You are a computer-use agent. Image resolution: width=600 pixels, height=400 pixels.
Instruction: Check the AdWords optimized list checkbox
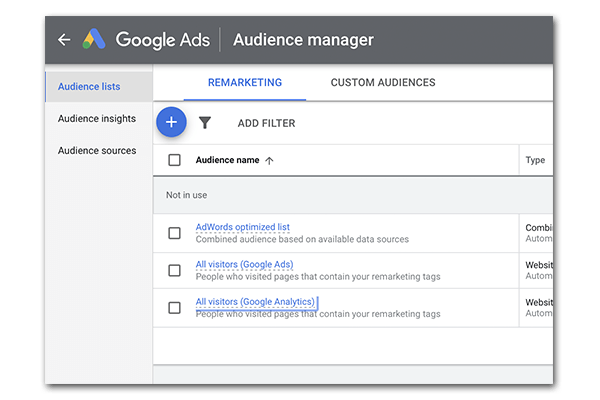click(x=174, y=233)
